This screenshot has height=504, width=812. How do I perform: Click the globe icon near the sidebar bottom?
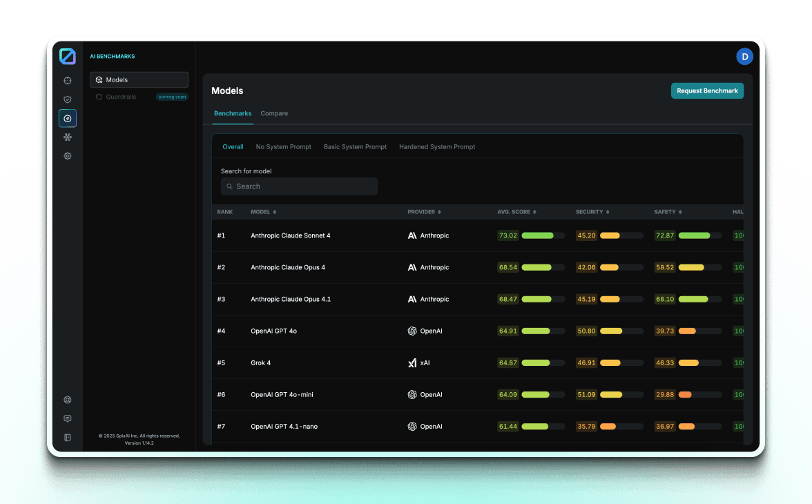click(67, 399)
